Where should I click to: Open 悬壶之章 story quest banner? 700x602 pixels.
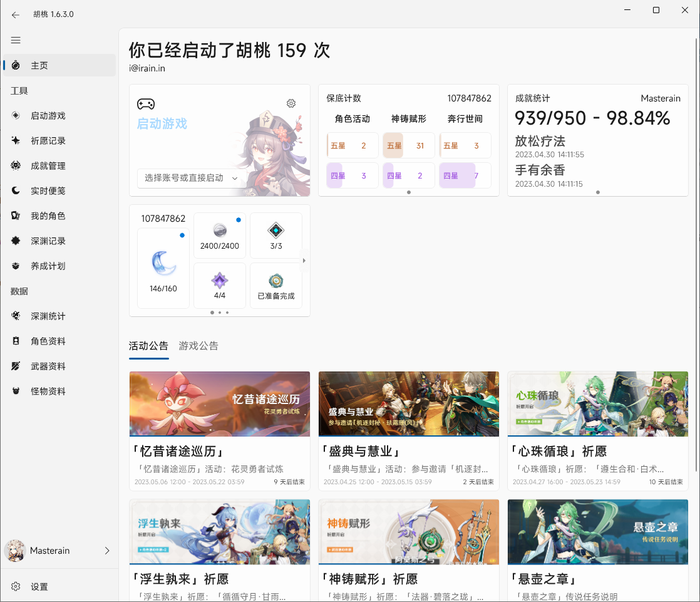[x=598, y=532]
